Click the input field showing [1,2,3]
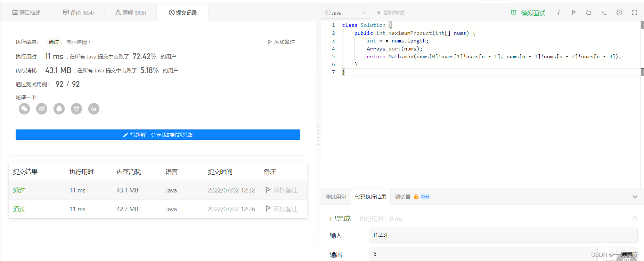 pos(503,235)
